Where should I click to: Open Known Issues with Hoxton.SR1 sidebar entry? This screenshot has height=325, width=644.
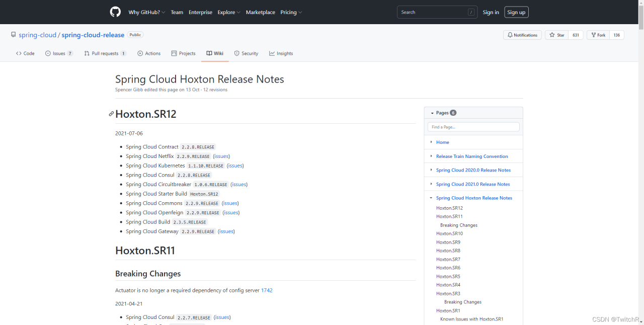(472, 319)
